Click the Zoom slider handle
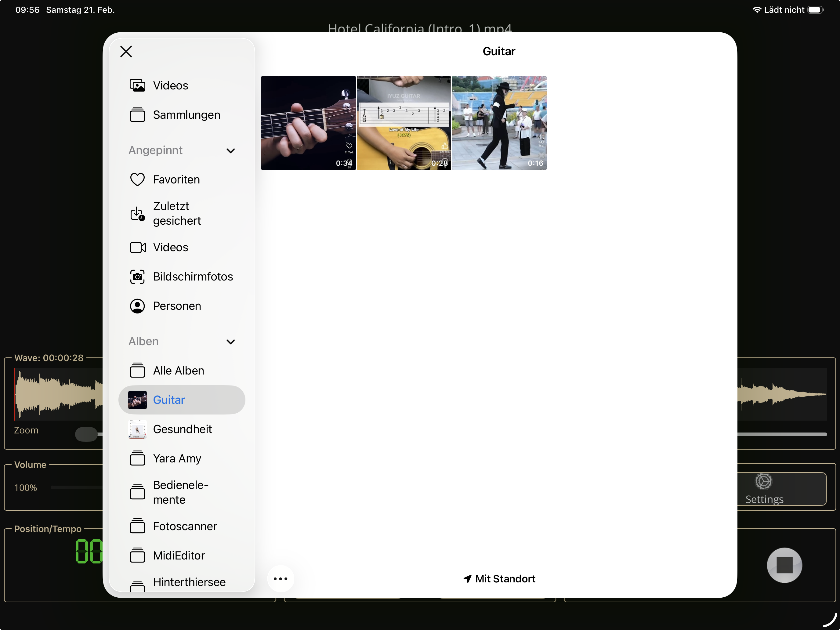Screen dimensions: 840x630 pos(86,434)
